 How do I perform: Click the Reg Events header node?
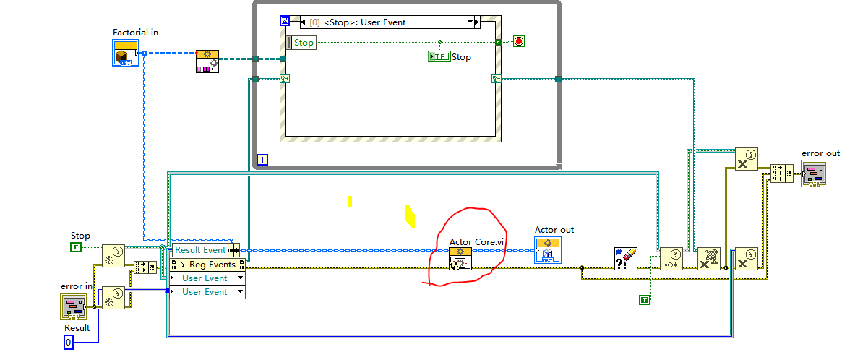pyautogui.click(x=207, y=265)
